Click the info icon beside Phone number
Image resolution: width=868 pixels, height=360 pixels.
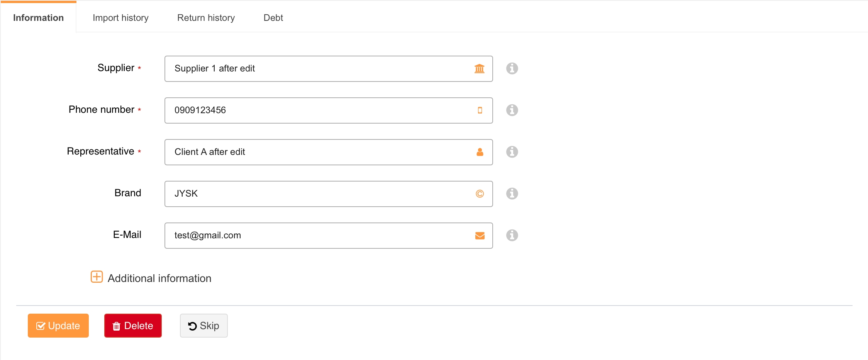512,110
